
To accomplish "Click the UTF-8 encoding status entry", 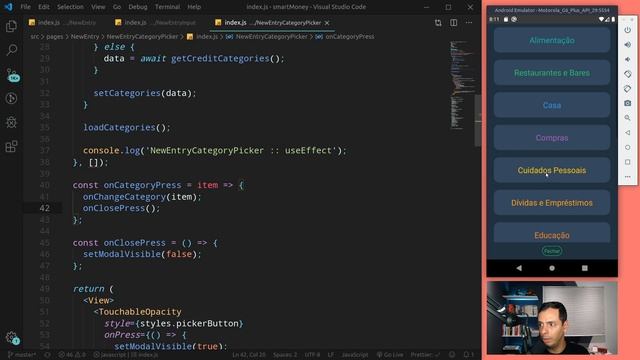I will 312,355.
